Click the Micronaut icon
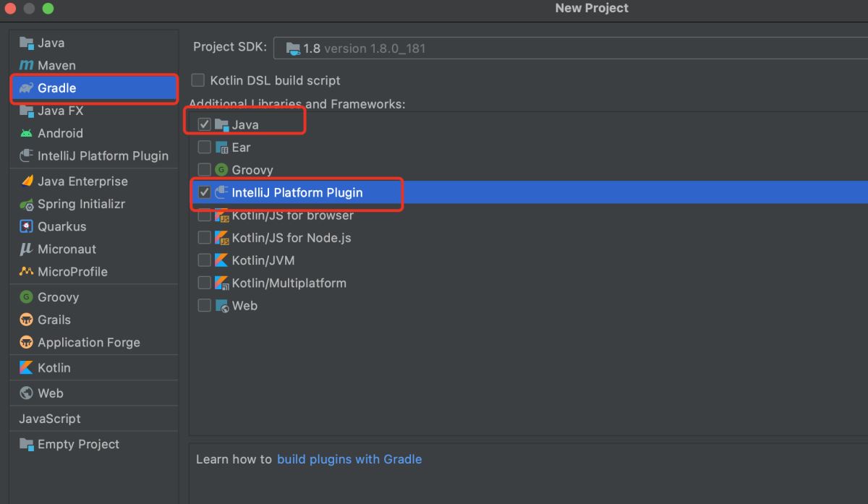This screenshot has height=504, width=868. [27, 249]
